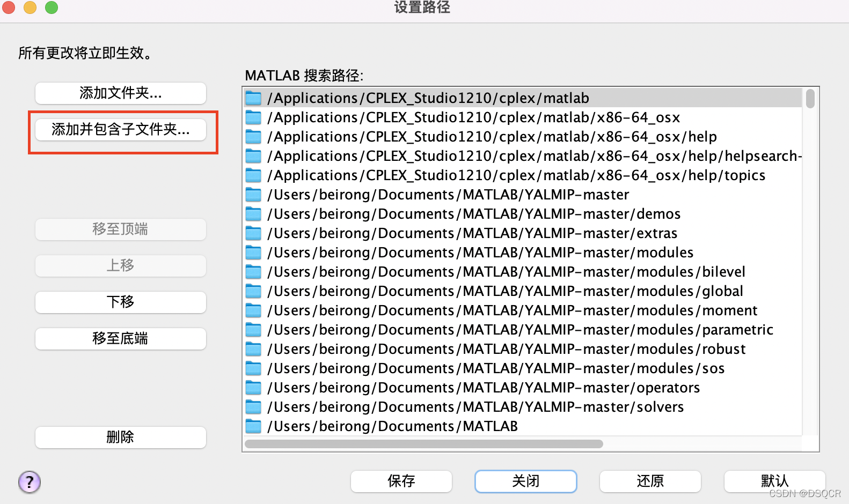The height and width of the screenshot is (504, 849).
Task: Select path ending YALMIP-master/solvers
Action: 523,407
